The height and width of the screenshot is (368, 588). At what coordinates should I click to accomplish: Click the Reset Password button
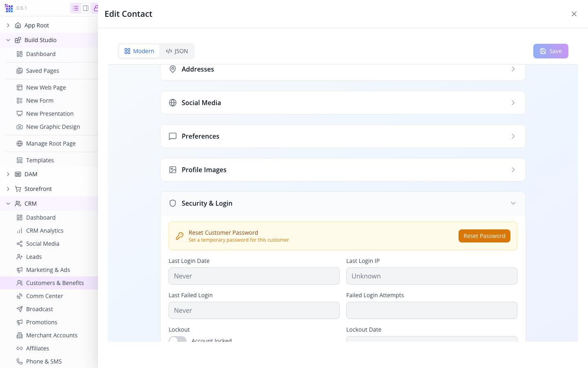pos(484,236)
